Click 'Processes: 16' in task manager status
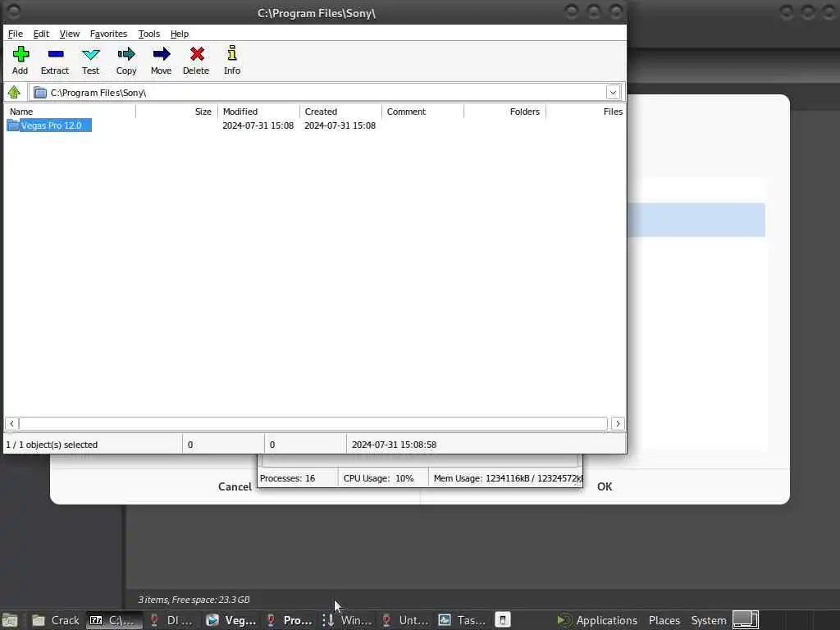 pyautogui.click(x=287, y=478)
